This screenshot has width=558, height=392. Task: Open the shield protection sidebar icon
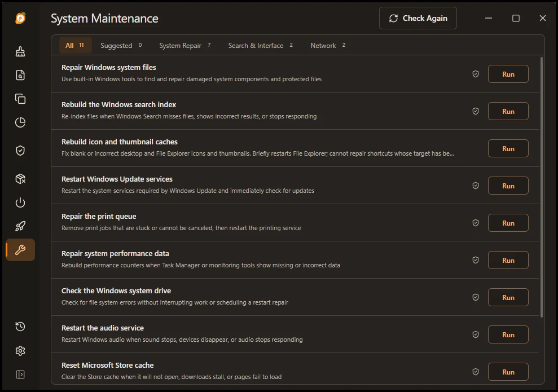20,151
